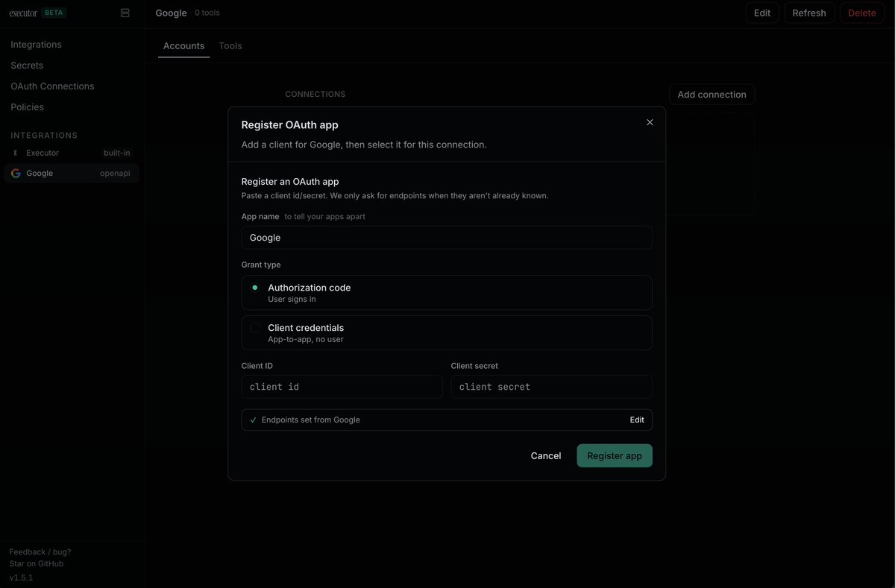Click the Register app button
The height and width of the screenshot is (588, 895).
coord(615,456)
